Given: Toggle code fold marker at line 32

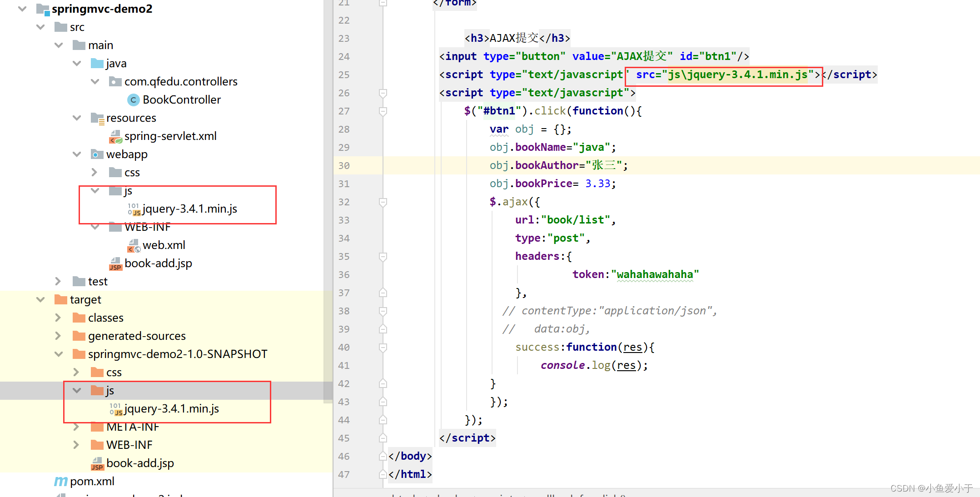Looking at the screenshot, I should click(383, 202).
